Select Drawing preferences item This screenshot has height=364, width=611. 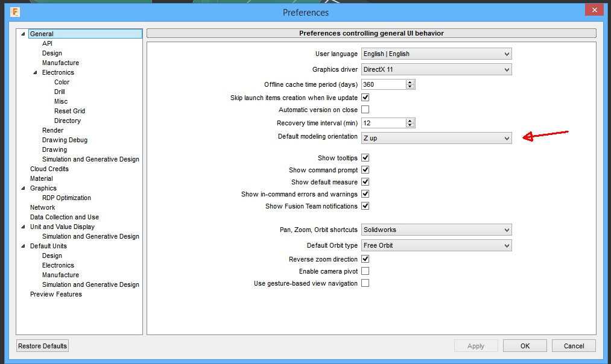point(54,149)
